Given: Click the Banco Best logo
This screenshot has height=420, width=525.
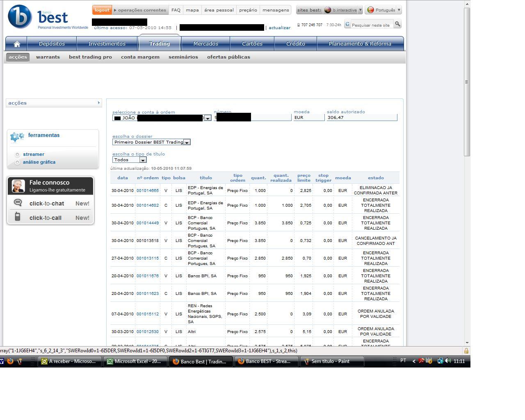Looking at the screenshot, I should click(48, 17).
